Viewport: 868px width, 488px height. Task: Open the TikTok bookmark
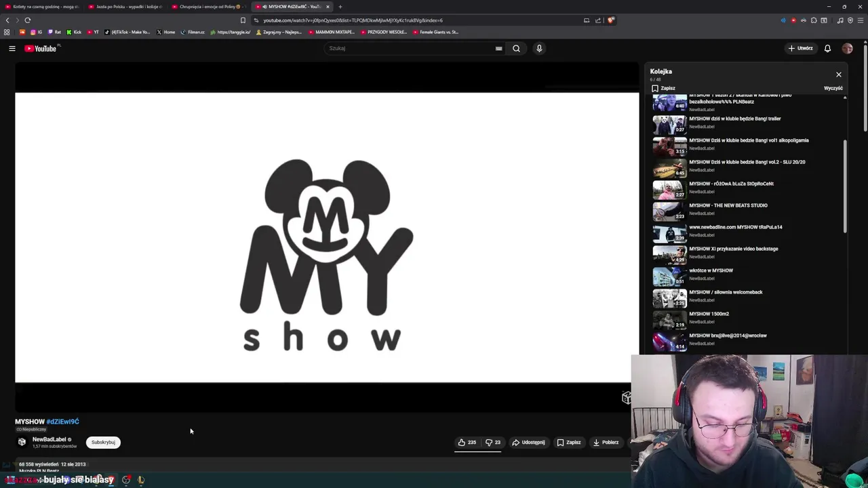(x=127, y=32)
